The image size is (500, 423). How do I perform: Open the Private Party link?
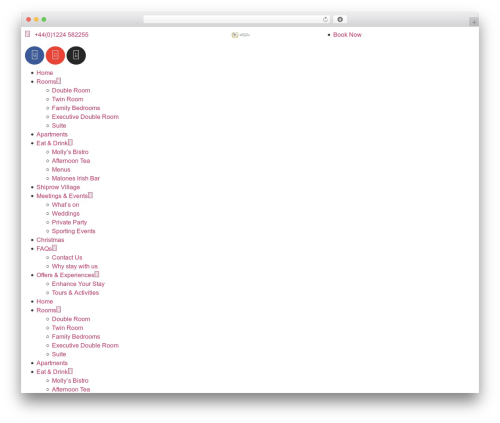pos(69,222)
